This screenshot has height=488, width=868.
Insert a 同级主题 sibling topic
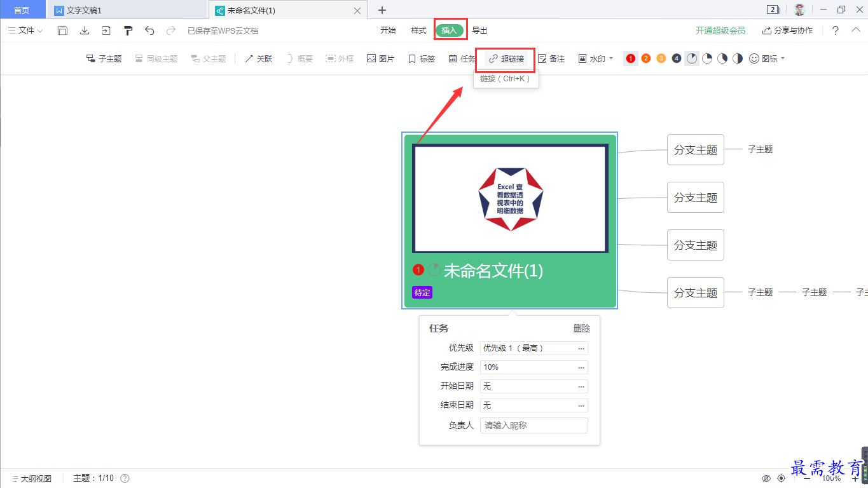(156, 58)
